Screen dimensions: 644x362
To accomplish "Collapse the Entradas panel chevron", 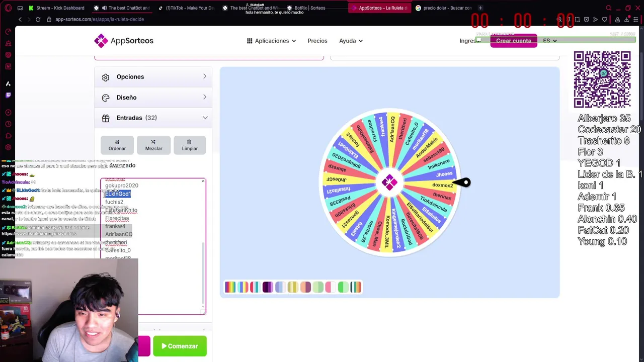I will (205, 118).
